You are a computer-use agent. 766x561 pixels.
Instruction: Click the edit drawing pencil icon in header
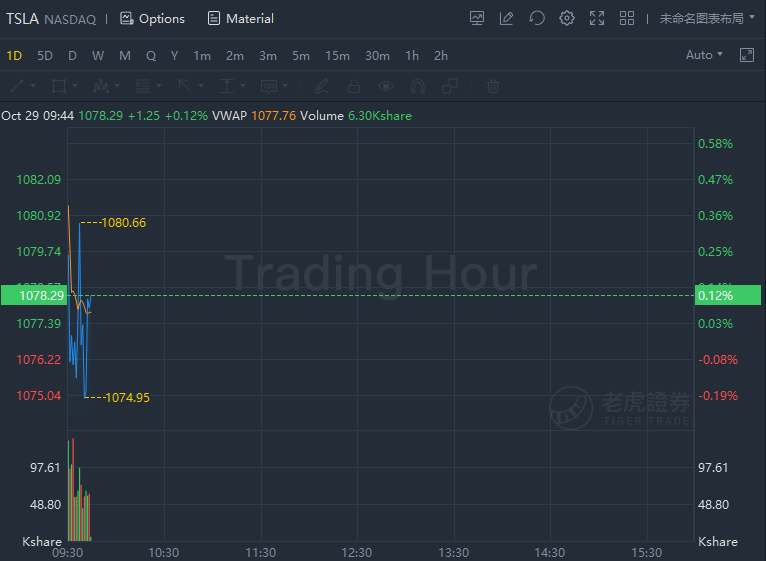click(x=506, y=19)
